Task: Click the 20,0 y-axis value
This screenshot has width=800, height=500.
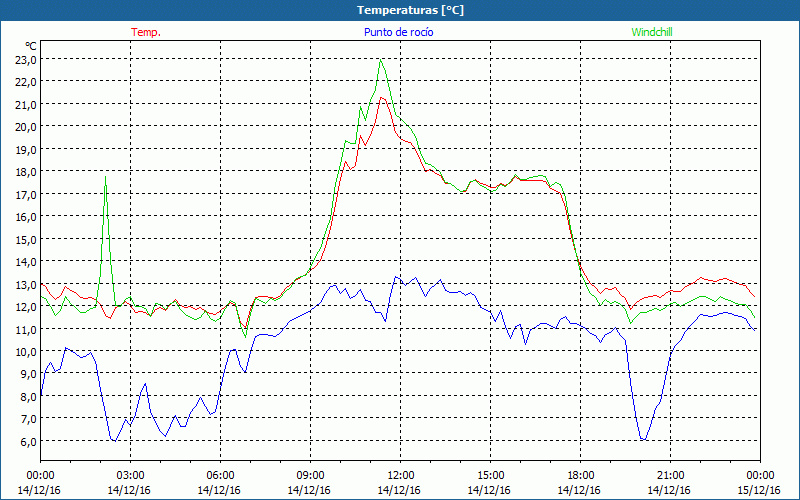Action: click(x=26, y=127)
